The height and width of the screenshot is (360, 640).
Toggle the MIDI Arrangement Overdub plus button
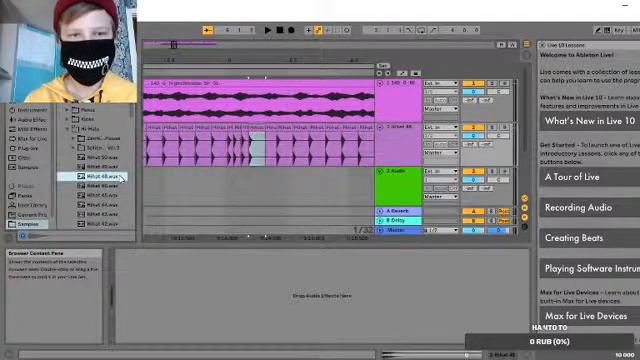(309, 30)
